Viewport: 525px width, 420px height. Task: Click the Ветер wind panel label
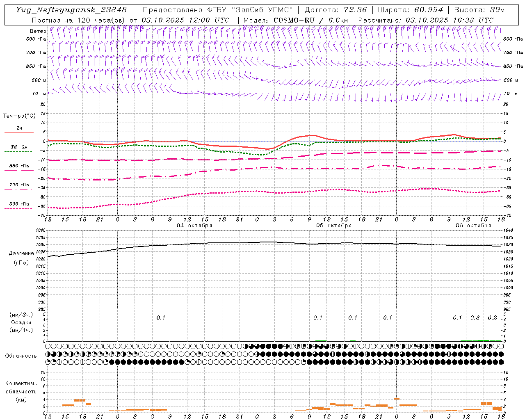tap(38, 31)
